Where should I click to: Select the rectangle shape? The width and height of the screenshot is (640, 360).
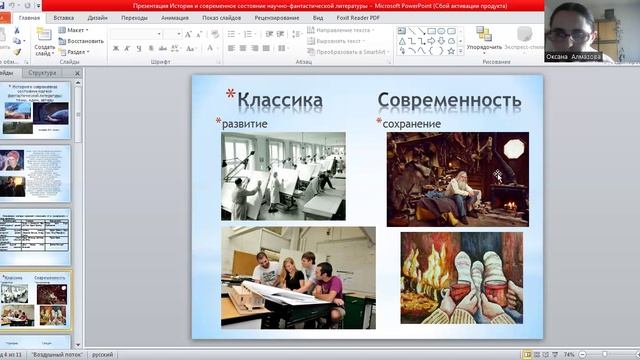[431, 31]
